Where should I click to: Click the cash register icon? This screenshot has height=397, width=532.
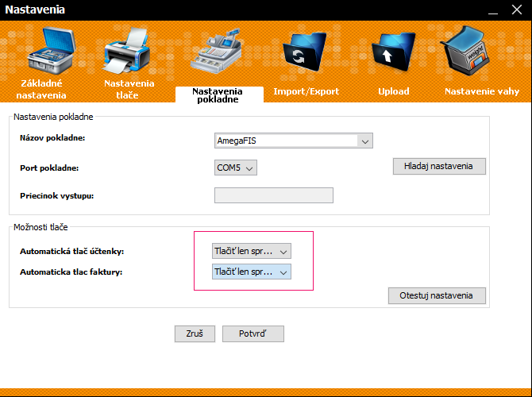point(217,54)
